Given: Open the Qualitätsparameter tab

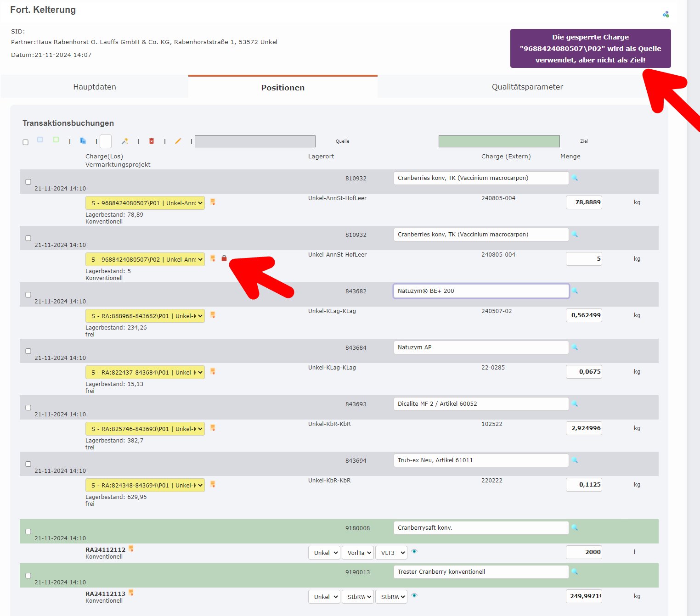Looking at the screenshot, I should coord(527,87).
